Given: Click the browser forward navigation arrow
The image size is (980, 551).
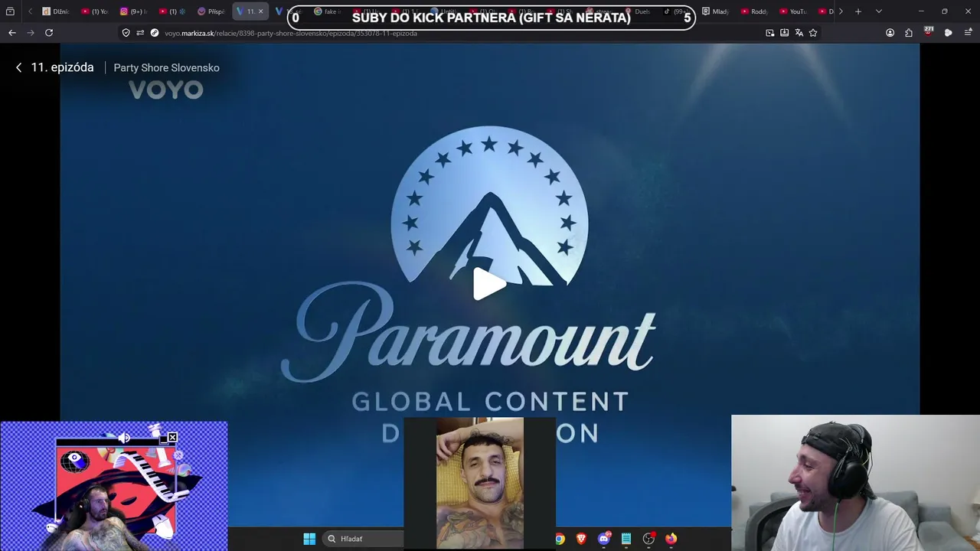Looking at the screenshot, I should coord(31,33).
